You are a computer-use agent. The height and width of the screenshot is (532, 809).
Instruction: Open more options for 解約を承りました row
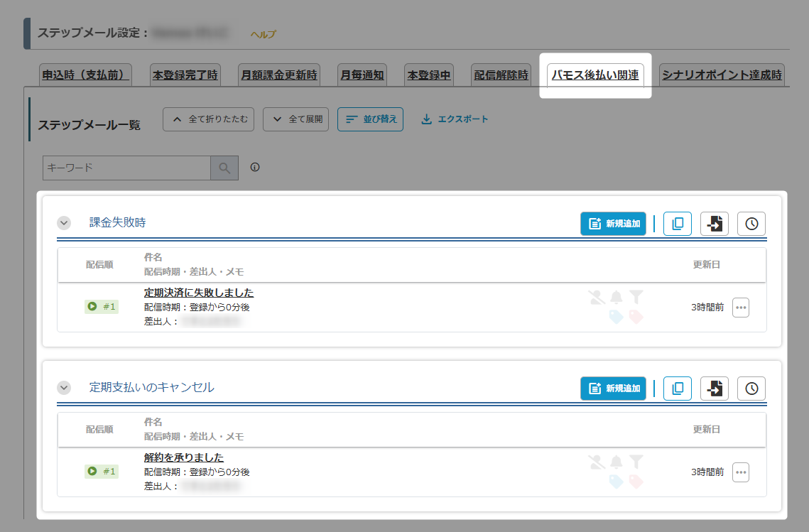[741, 472]
